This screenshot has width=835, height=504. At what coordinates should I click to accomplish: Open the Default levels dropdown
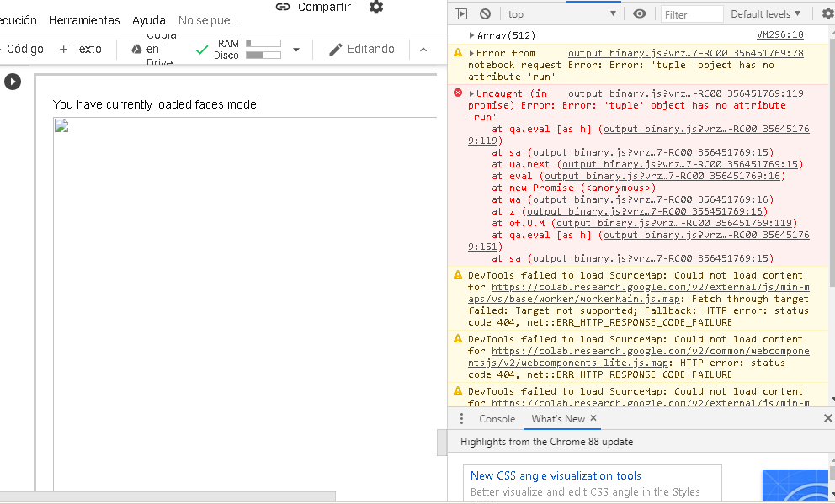point(765,13)
